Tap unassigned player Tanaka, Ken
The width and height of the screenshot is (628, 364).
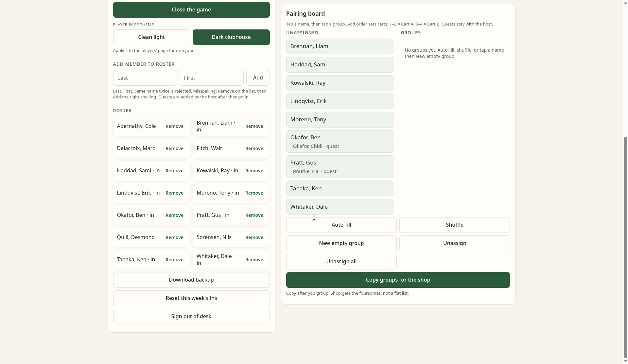click(x=340, y=188)
